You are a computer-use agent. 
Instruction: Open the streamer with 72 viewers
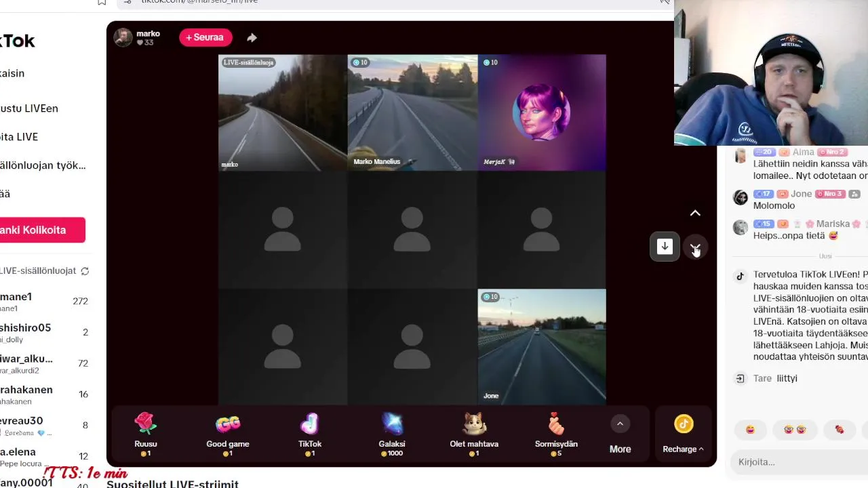click(x=44, y=364)
